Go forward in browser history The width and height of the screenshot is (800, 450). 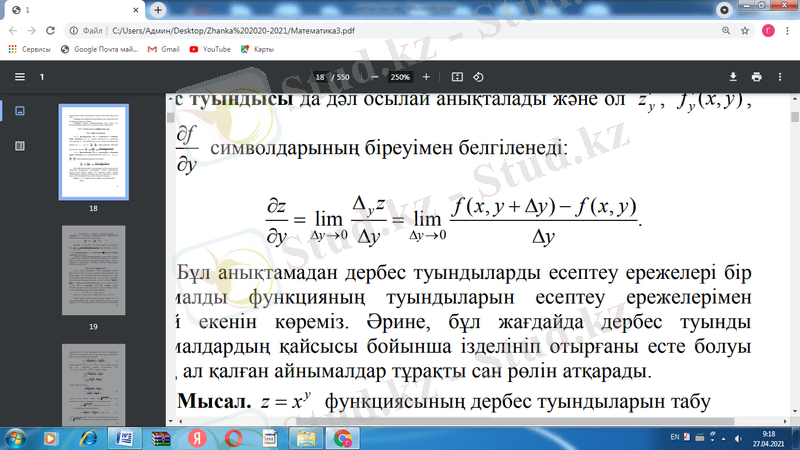point(32,31)
